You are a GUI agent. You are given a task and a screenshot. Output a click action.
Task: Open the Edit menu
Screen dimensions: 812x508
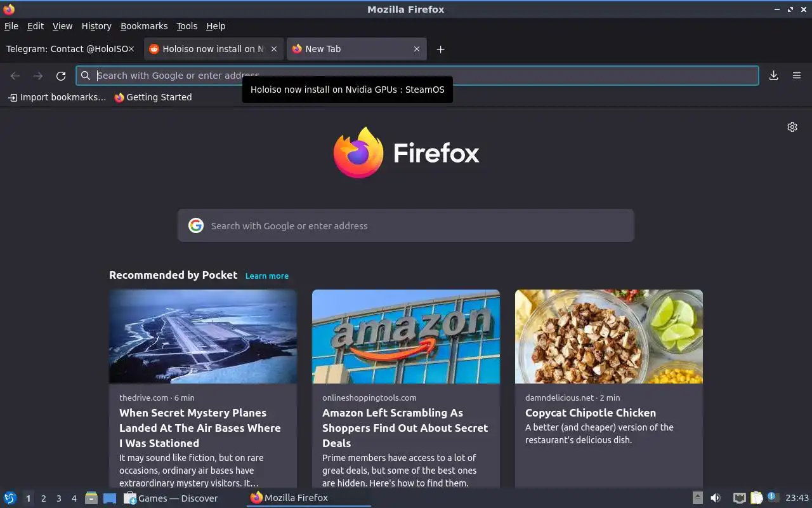point(36,26)
